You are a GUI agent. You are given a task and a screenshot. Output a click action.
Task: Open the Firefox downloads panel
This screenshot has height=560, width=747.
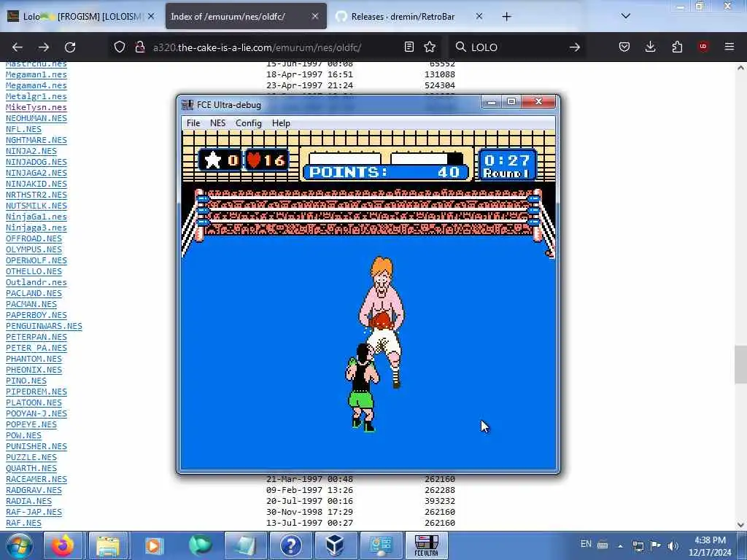click(650, 47)
